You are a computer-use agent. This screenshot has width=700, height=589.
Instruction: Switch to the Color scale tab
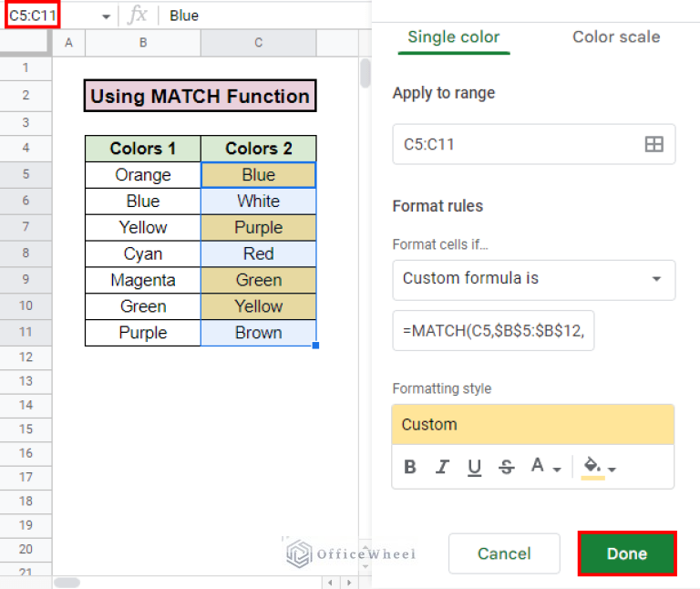pos(616,37)
